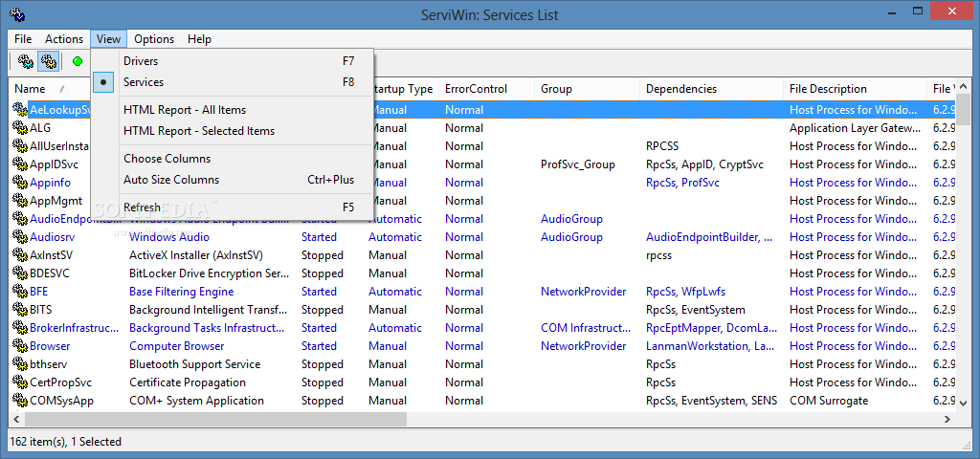Sort by the ErrorControl column header

tap(487, 89)
